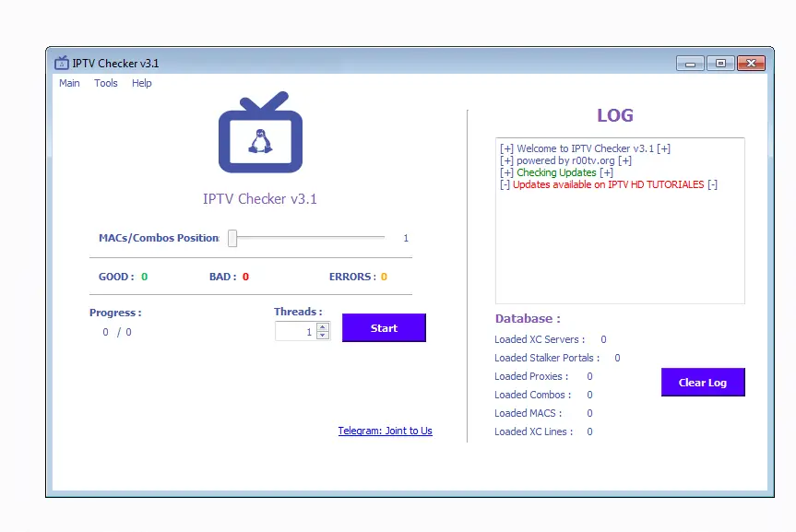Click the Loaded Combos count

click(x=588, y=395)
